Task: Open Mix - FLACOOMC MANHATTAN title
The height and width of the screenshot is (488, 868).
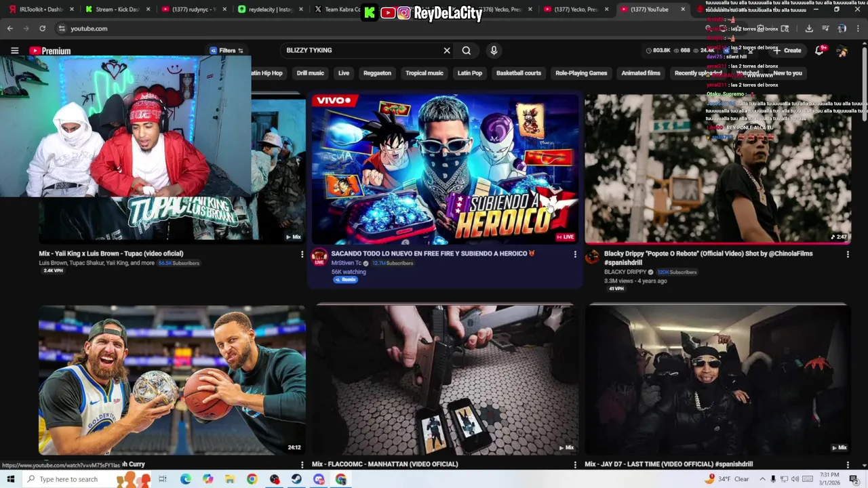Action: pos(384,464)
